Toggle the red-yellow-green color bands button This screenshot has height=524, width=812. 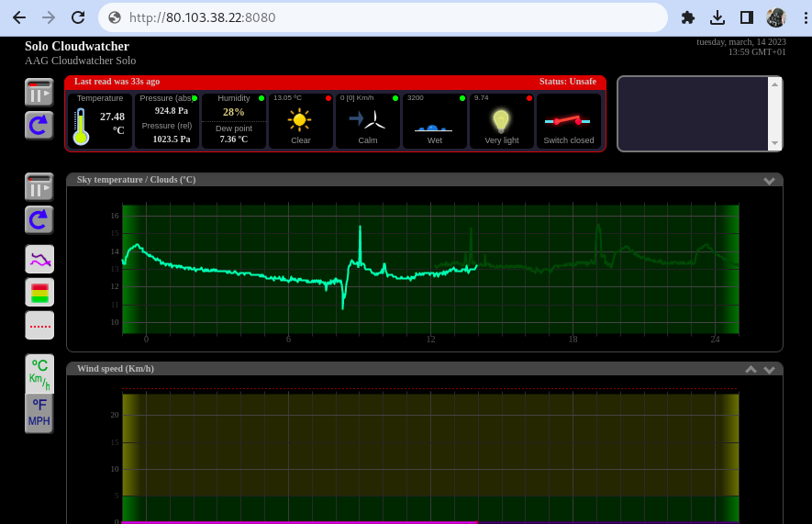[39, 292]
